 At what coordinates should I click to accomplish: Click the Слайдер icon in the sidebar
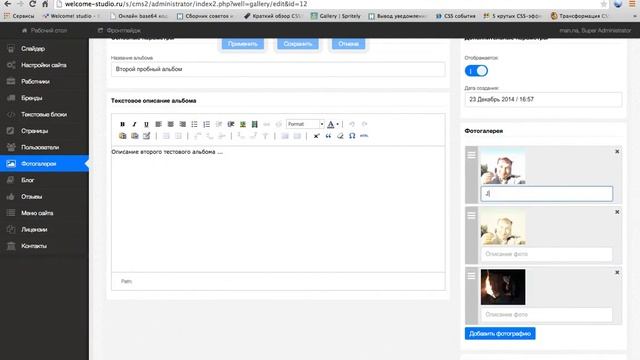[11, 49]
